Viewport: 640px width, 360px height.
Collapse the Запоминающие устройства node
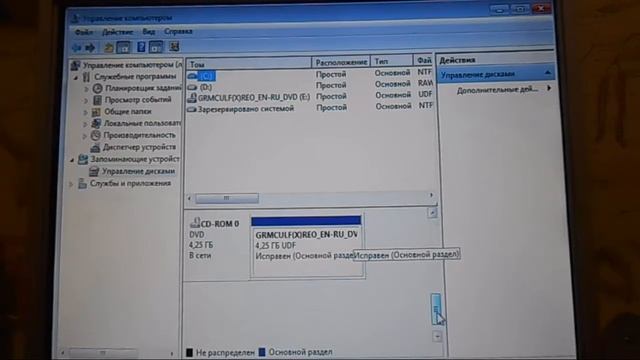click(x=72, y=160)
